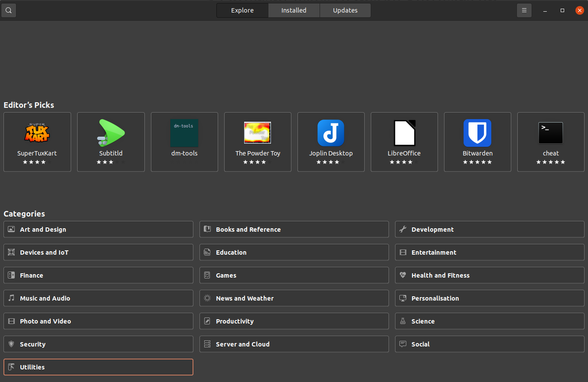
Task: Switch to the Installed tab
Action: pyautogui.click(x=294, y=10)
